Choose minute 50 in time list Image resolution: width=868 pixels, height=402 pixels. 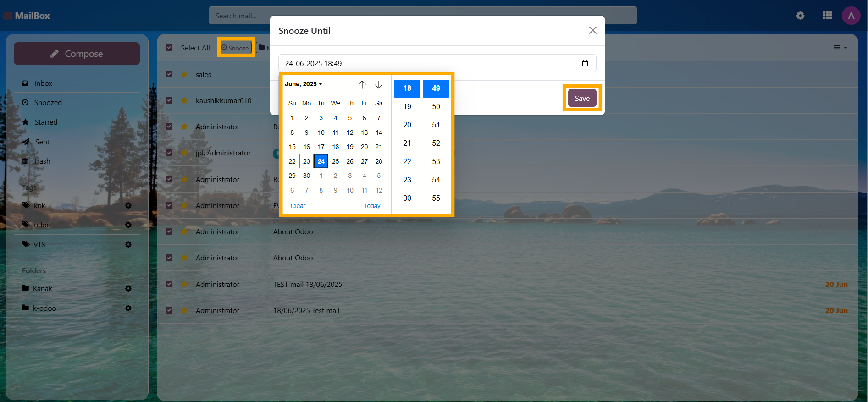[436, 106]
